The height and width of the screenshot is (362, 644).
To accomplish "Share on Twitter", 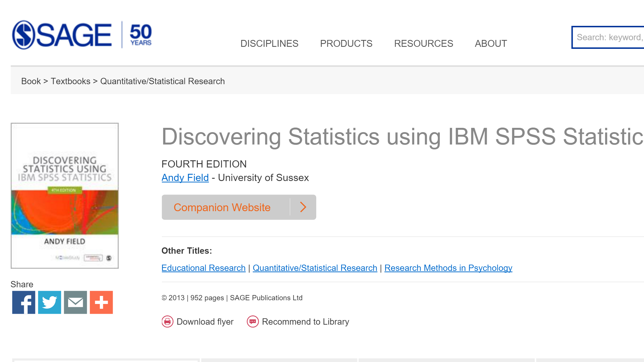I will click(x=49, y=302).
